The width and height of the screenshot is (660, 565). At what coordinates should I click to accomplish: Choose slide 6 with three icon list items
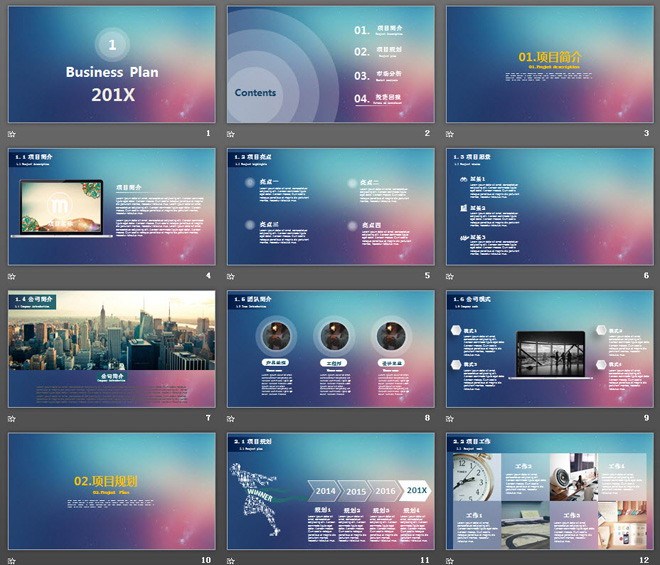pos(549,206)
